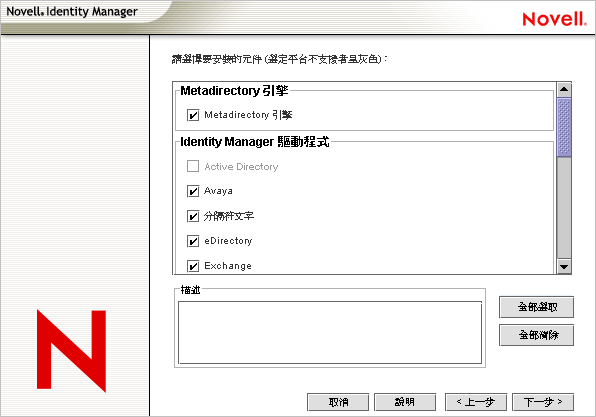
Task: Click the 全部選取 (Select All) button
Action: pos(536,307)
